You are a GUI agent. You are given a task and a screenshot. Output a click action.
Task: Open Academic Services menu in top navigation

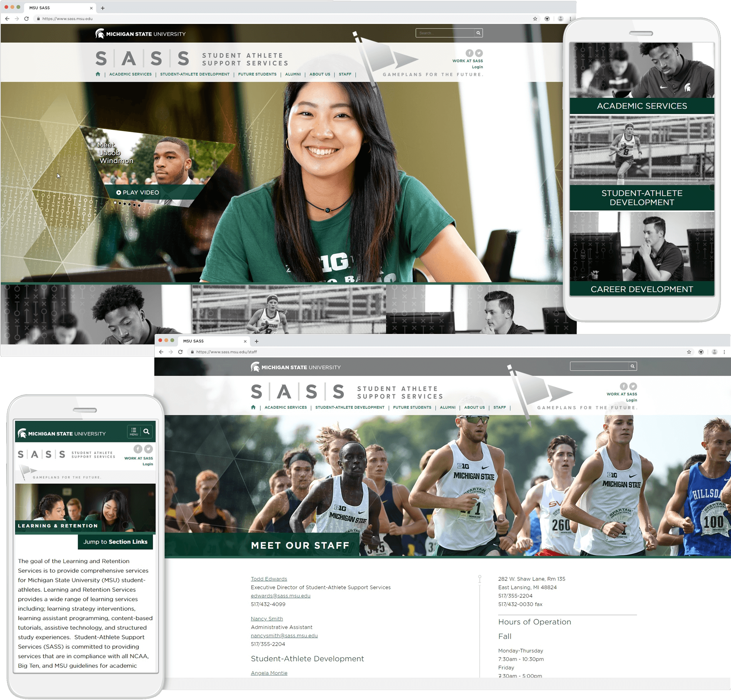[130, 74]
